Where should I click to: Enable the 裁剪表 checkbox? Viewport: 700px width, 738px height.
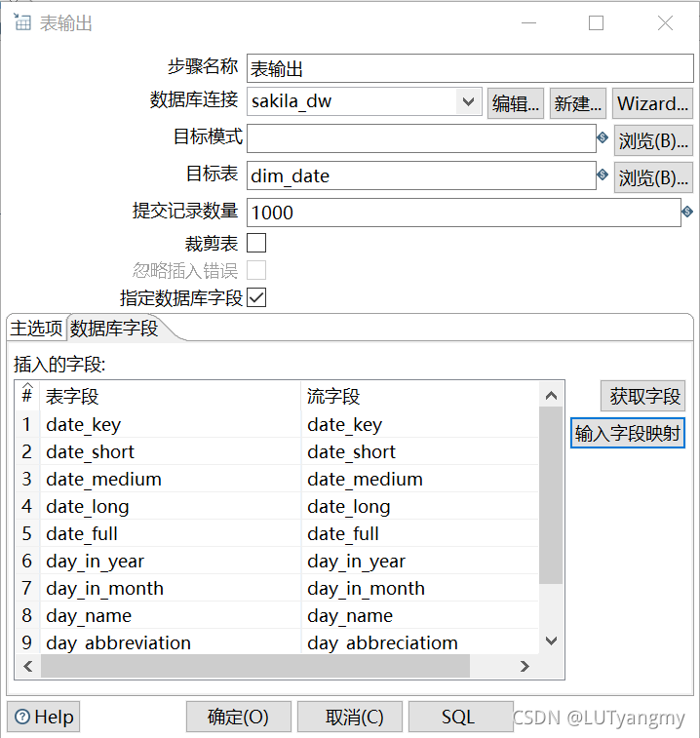pyautogui.click(x=256, y=243)
